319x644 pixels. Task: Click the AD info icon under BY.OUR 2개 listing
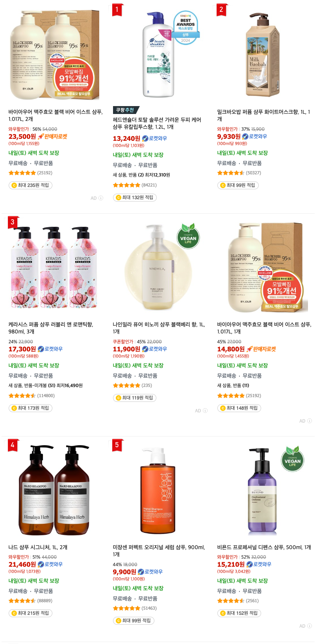(x=101, y=198)
